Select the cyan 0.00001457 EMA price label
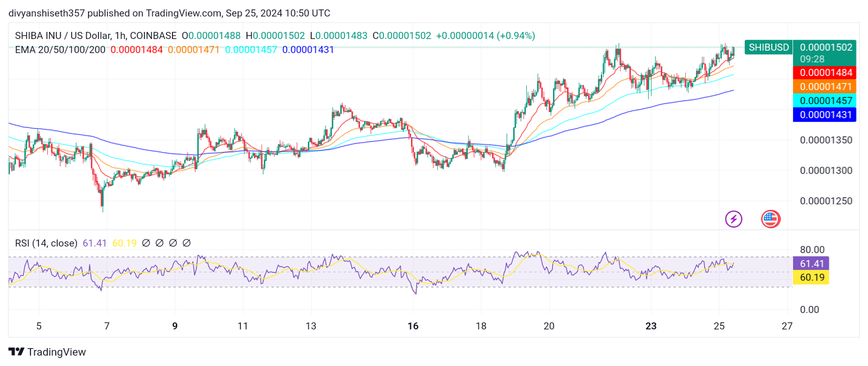The width and height of the screenshot is (868, 366). coord(824,101)
